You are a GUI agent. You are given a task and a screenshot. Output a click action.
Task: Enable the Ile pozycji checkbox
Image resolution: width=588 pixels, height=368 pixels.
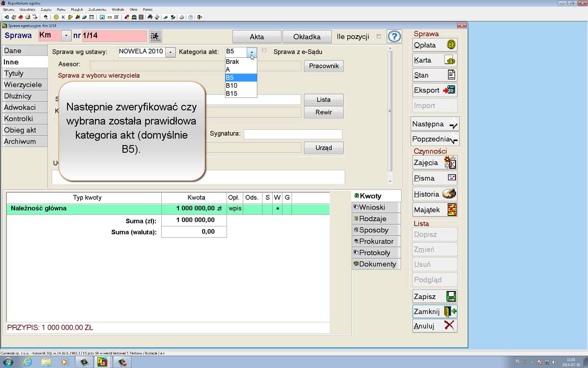[379, 36]
